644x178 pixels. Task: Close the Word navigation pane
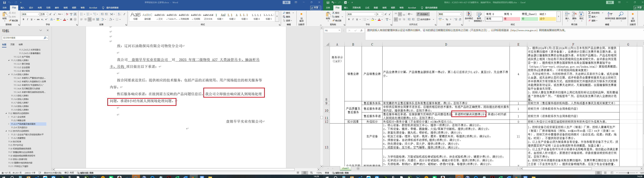tap(48, 30)
